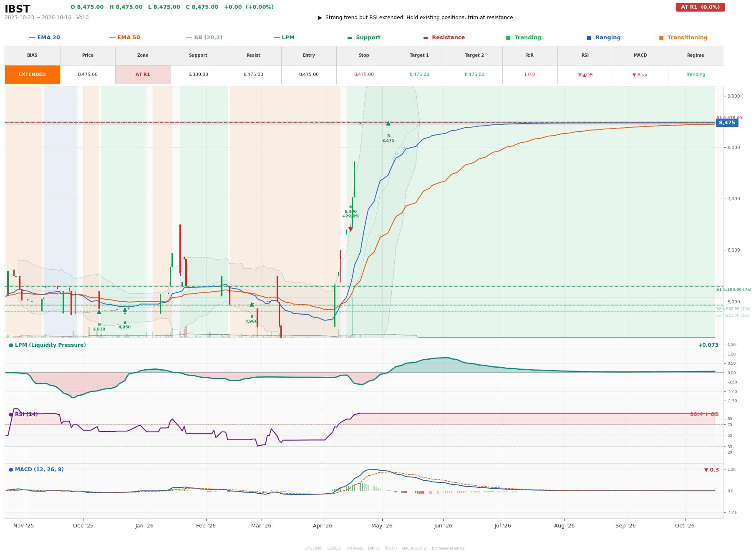Click the Resistance legend entry

[444, 38]
